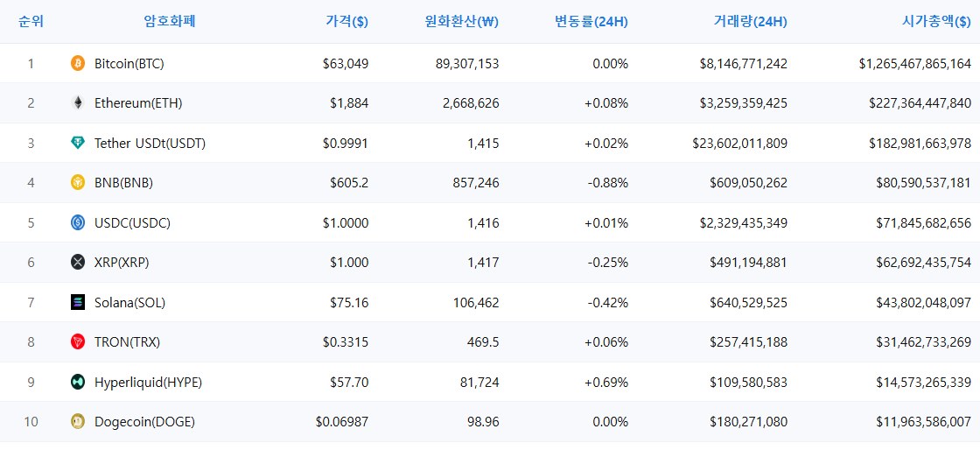Open the BNB(BNB) name link
The image size is (980, 450).
[123, 183]
